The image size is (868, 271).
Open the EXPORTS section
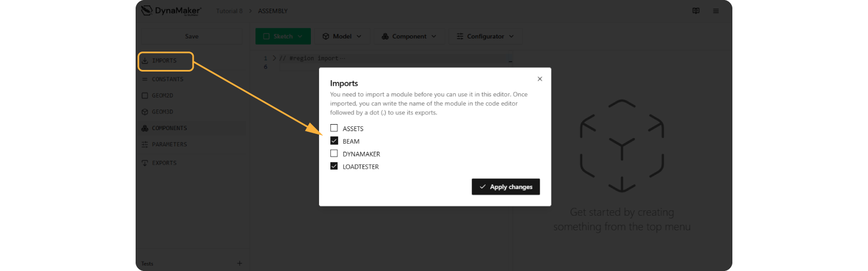(164, 163)
